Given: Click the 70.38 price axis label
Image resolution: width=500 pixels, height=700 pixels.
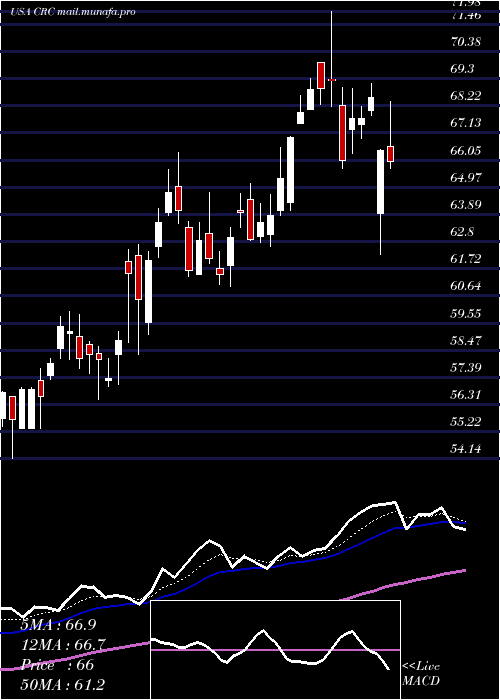Looking at the screenshot, I should (x=467, y=42).
